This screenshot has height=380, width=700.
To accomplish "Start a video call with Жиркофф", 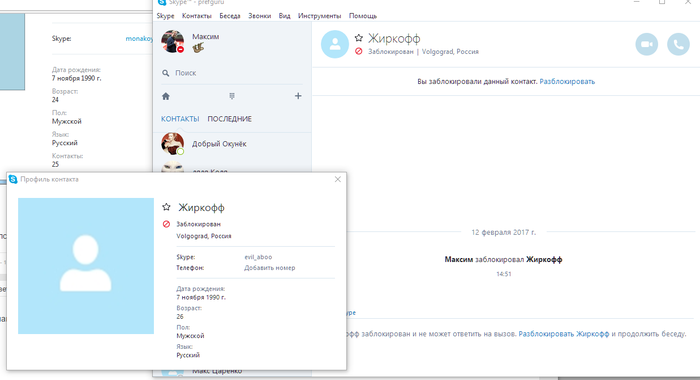I will (646, 44).
